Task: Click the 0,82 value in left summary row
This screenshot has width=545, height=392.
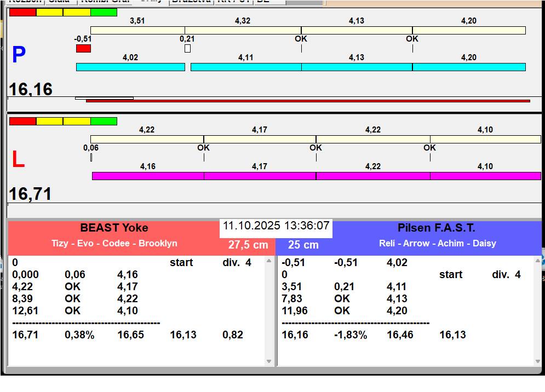Action: click(x=233, y=335)
